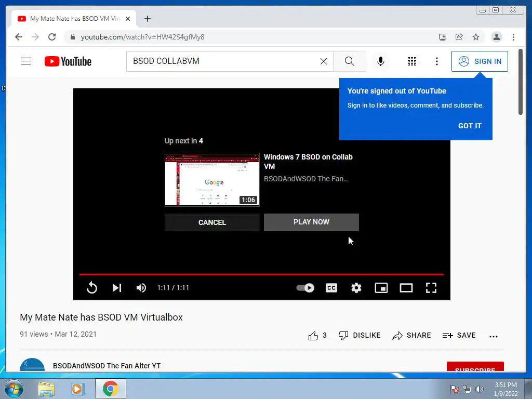Click the page vertical scrollbar

coord(521,82)
